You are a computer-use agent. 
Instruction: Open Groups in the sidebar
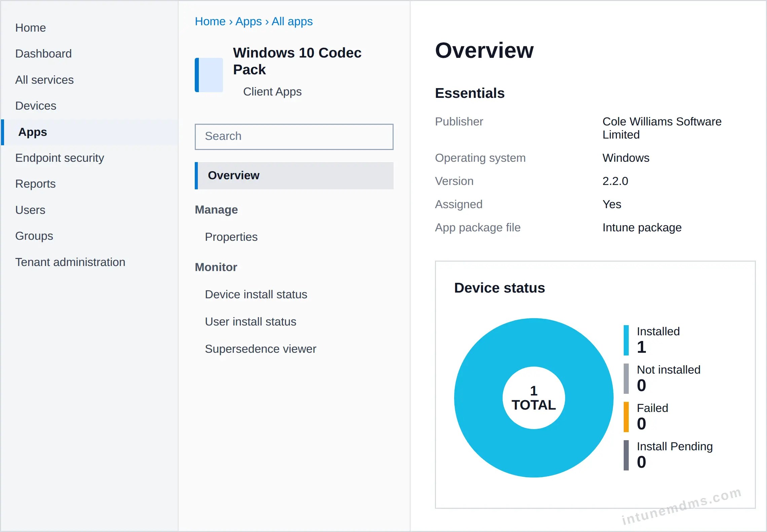pos(34,236)
